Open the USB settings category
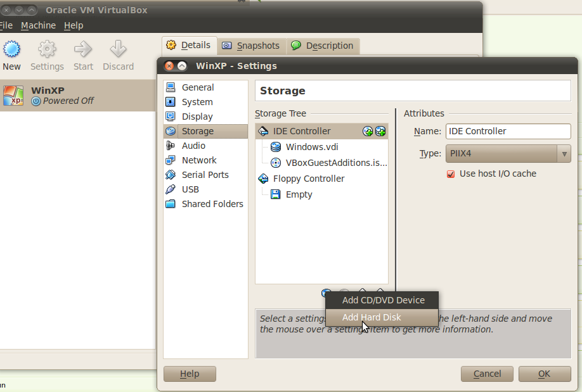Screen dimensions: 582x392 205,189
